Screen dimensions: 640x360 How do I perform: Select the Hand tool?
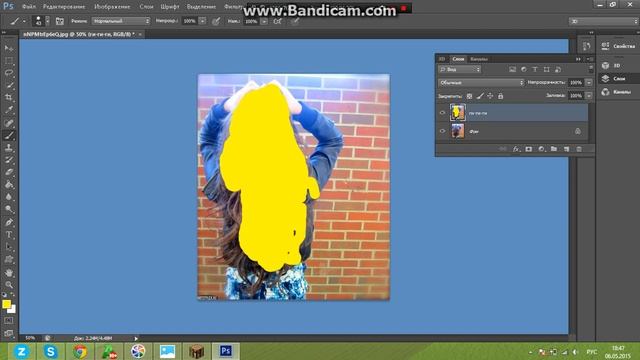(9, 273)
